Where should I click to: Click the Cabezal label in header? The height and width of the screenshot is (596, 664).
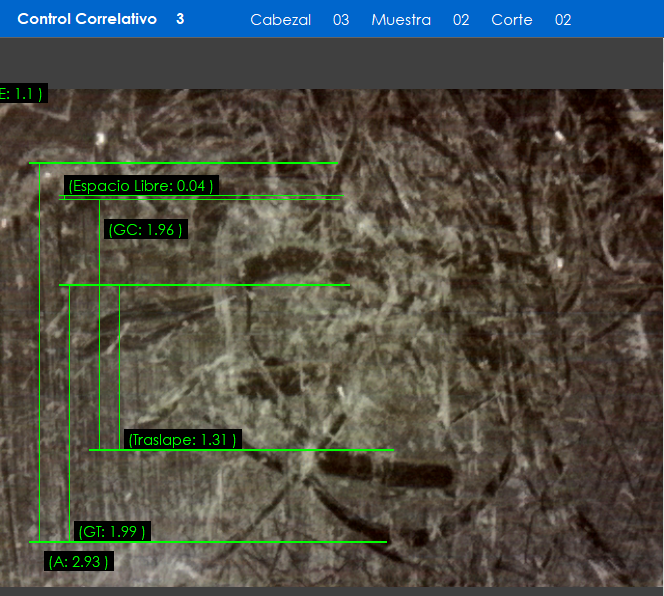280,20
